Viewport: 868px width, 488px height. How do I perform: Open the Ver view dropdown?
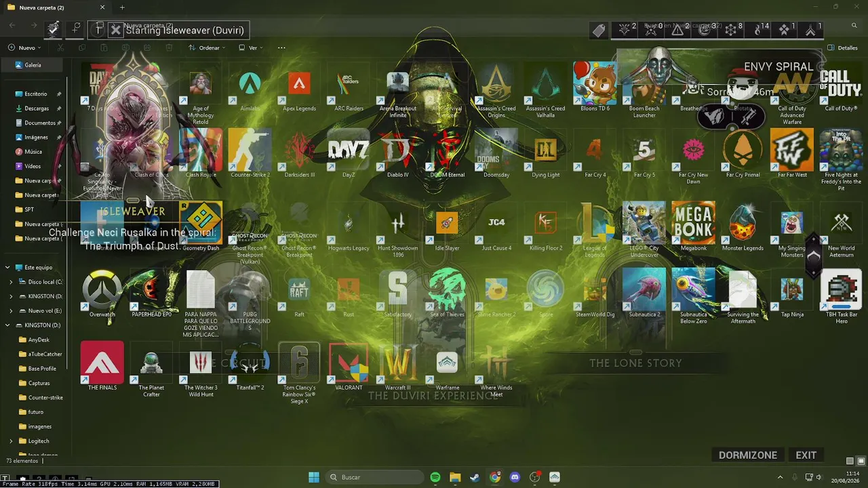pos(251,48)
